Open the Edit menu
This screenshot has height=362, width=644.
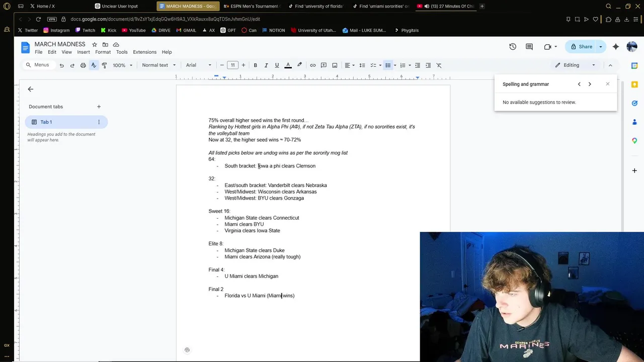click(x=52, y=52)
